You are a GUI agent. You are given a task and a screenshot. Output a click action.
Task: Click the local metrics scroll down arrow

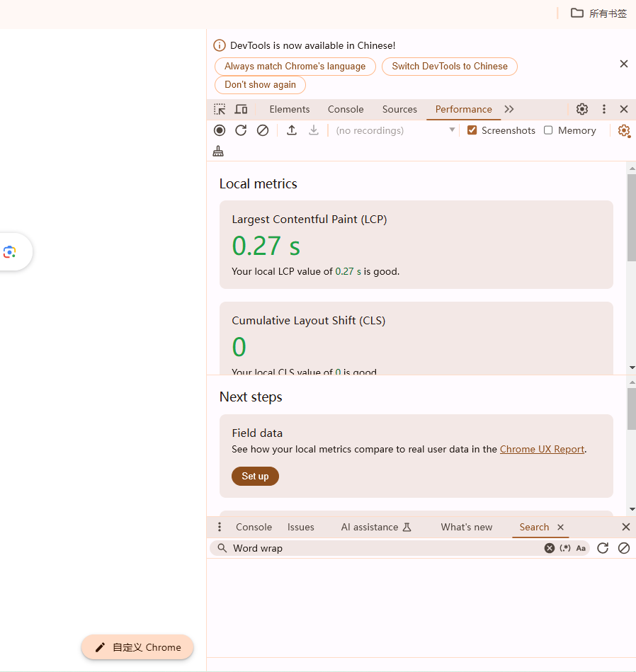tap(632, 368)
